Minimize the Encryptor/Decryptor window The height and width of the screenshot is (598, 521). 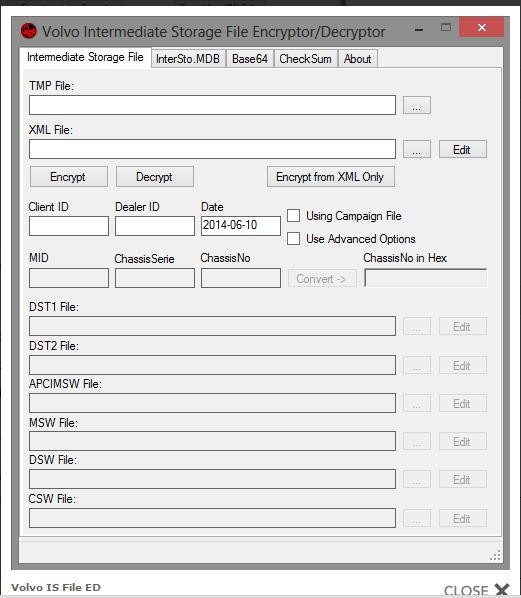pyautogui.click(x=419, y=29)
